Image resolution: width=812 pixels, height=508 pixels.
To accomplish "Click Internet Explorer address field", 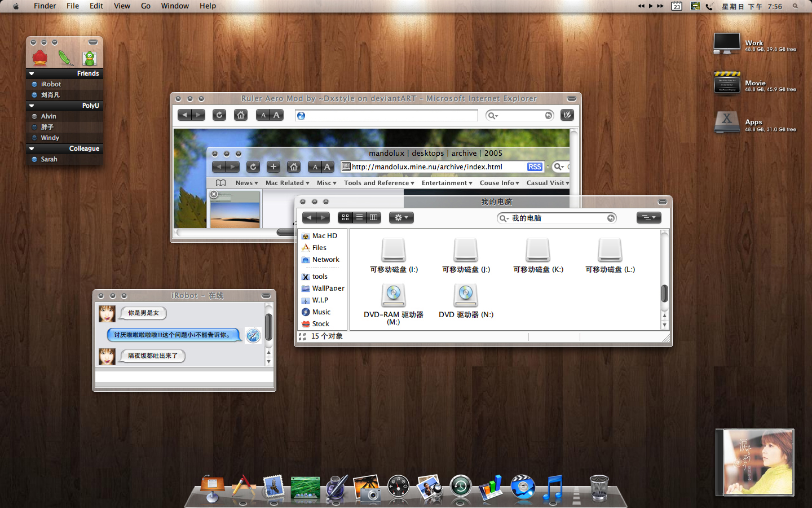I will (x=386, y=115).
